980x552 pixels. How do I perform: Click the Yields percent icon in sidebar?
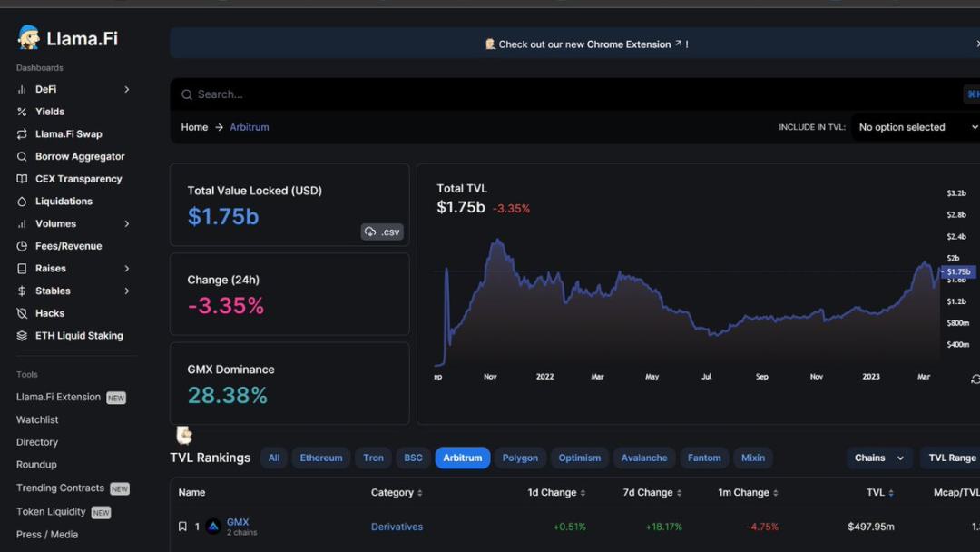[x=22, y=112]
